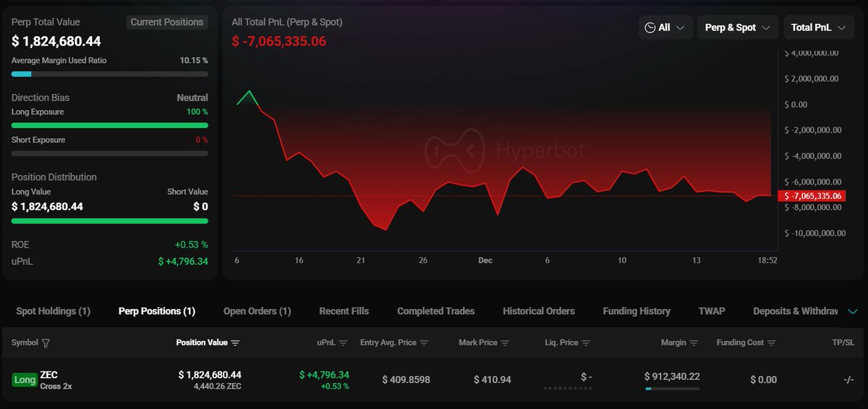Image resolution: width=868 pixels, height=409 pixels.
Task: Click the Mark Price sort icon
Action: 505,343
